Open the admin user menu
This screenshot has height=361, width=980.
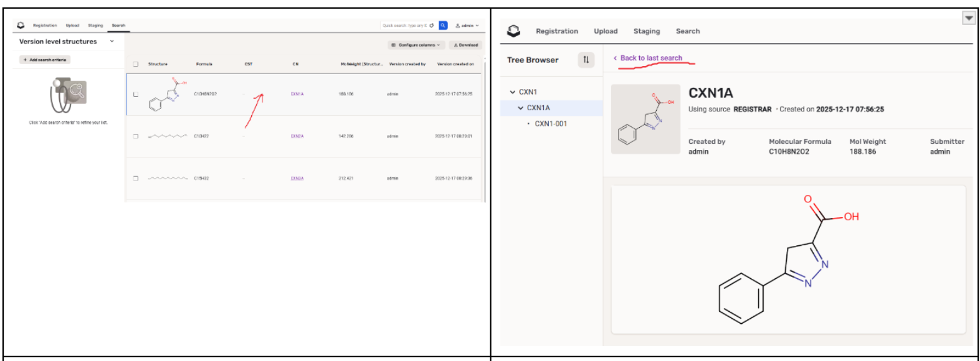467,26
